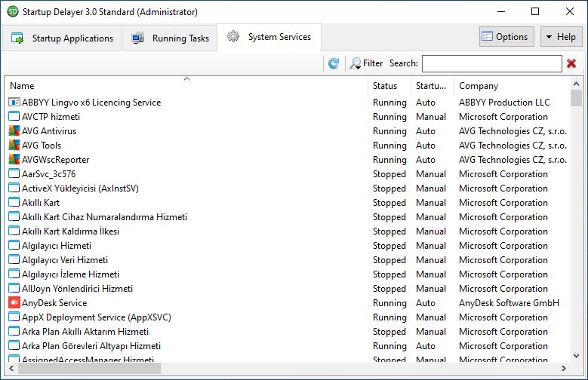Click the vertical scrollbar down arrow
Viewport: 588px width, 380px height.
577,356
